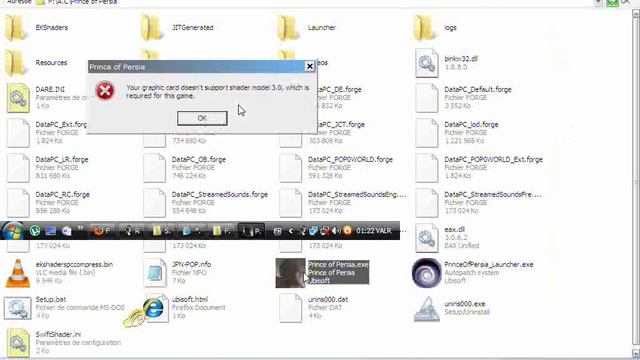The image size is (640, 360).
Task: Select the Setup.bat batch file
Action: point(64,308)
